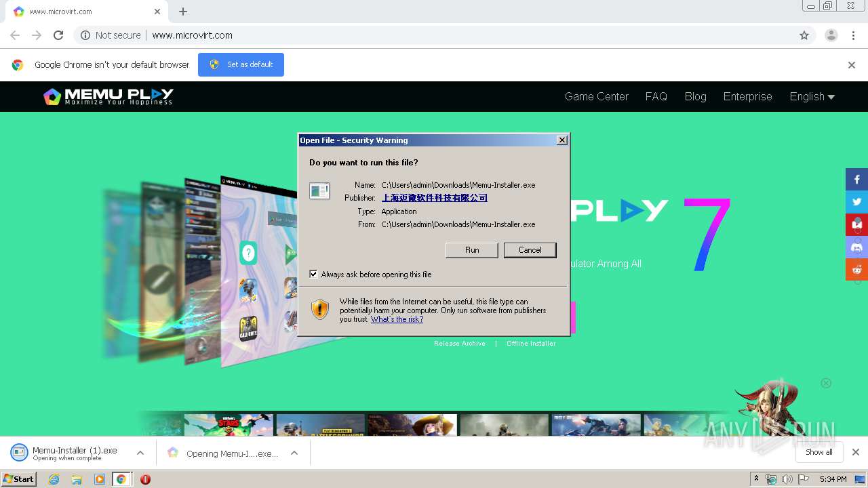The height and width of the screenshot is (488, 868).
Task: Share on Twitter via side icon
Action: [x=856, y=202]
